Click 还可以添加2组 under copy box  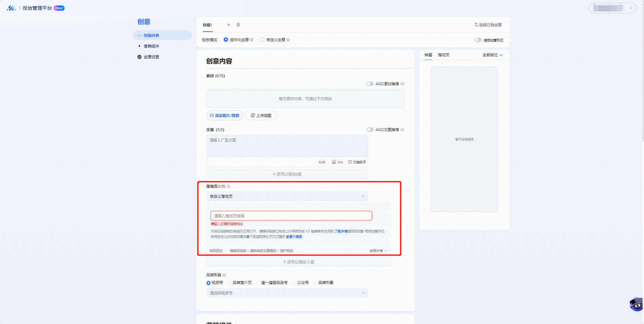tap(287, 174)
